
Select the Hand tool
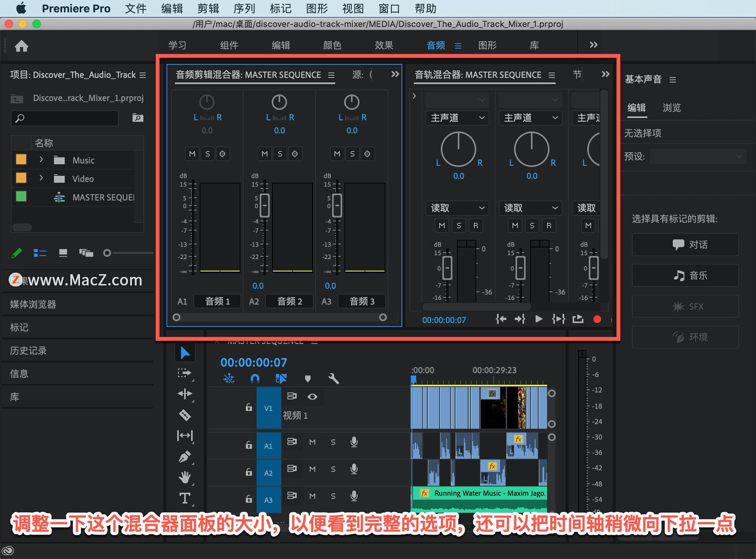point(185,477)
